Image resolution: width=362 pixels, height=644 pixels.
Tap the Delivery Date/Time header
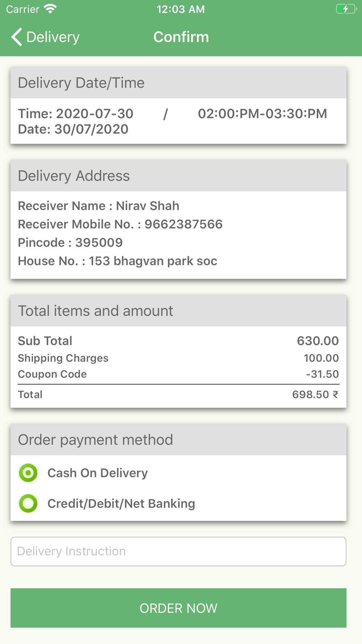point(81,83)
